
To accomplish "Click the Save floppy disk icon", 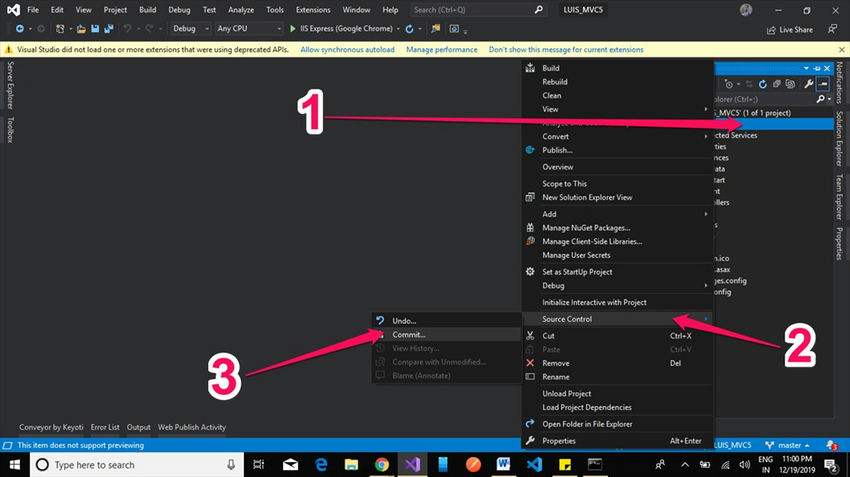I will (95, 29).
